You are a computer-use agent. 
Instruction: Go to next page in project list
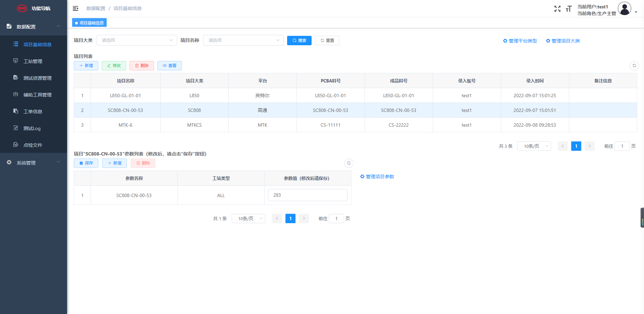click(590, 146)
